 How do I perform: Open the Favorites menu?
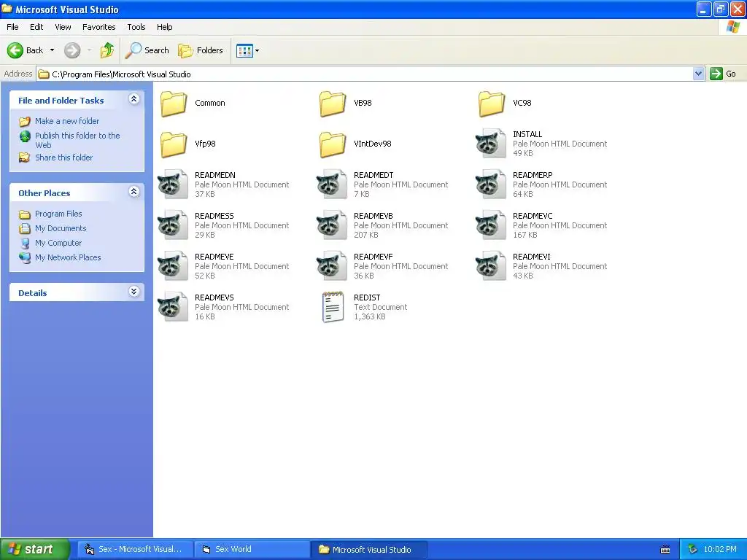pyautogui.click(x=99, y=27)
